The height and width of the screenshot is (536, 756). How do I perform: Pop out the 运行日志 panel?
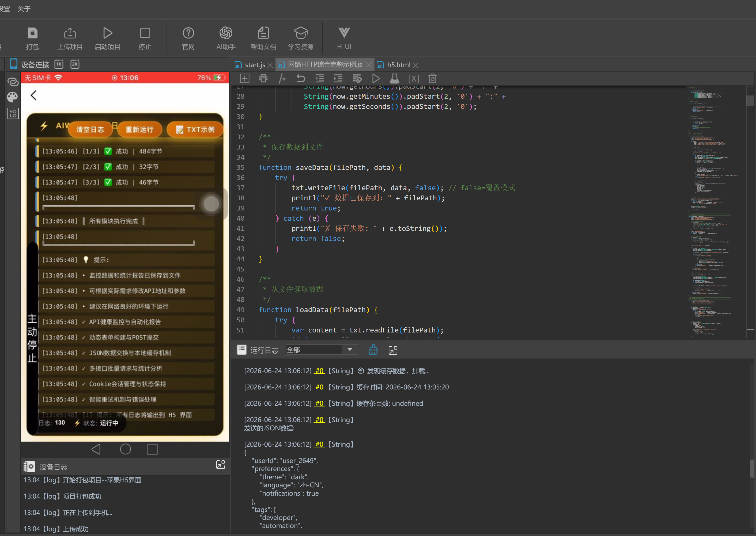point(393,350)
